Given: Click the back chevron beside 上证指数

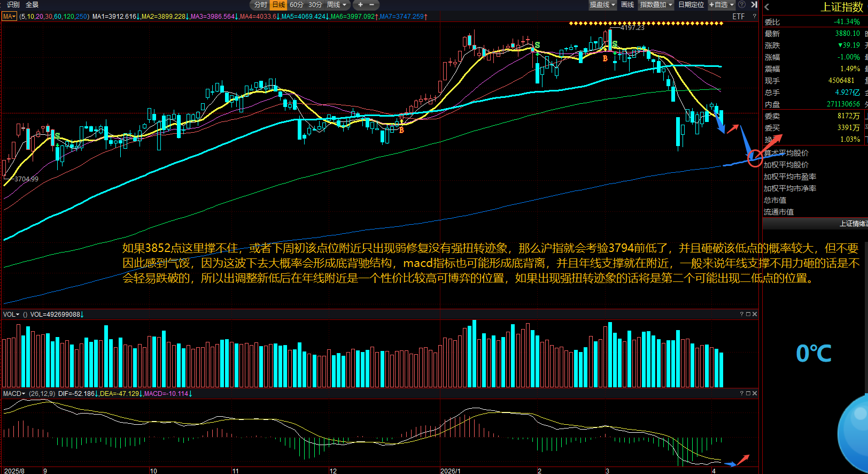Looking at the screenshot, I should point(767,7).
